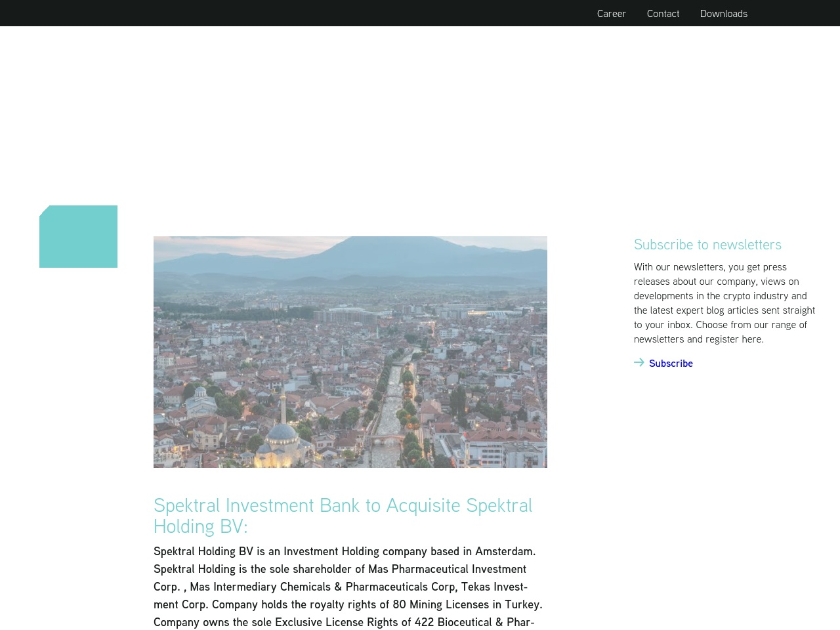This screenshot has width=840, height=630.
Task: Click the paragraph starting Spektral Holding BV is
Action: (348, 587)
